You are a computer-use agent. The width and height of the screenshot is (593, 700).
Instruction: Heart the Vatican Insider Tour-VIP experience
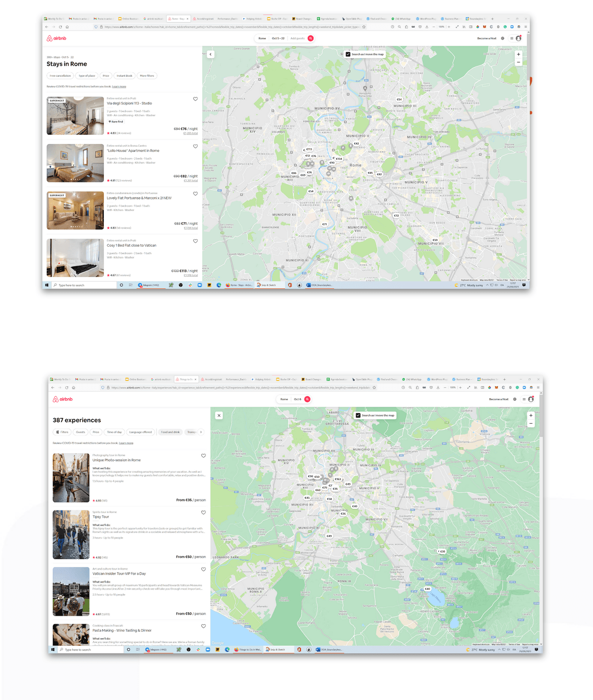click(x=203, y=569)
